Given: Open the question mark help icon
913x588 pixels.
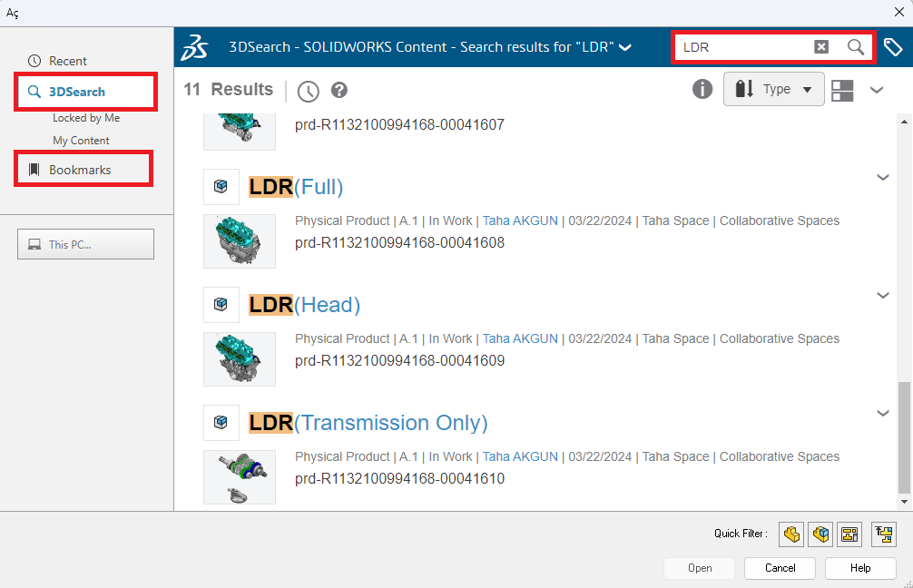Looking at the screenshot, I should coord(339,90).
